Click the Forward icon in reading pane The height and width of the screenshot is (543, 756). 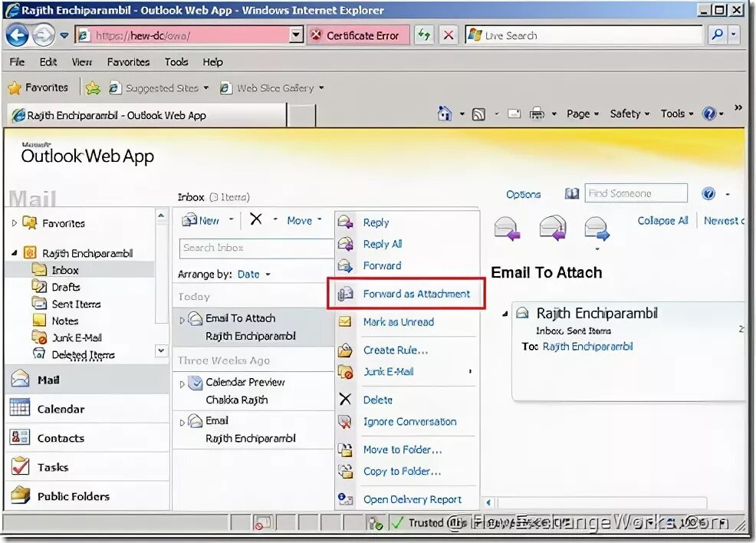click(x=597, y=228)
